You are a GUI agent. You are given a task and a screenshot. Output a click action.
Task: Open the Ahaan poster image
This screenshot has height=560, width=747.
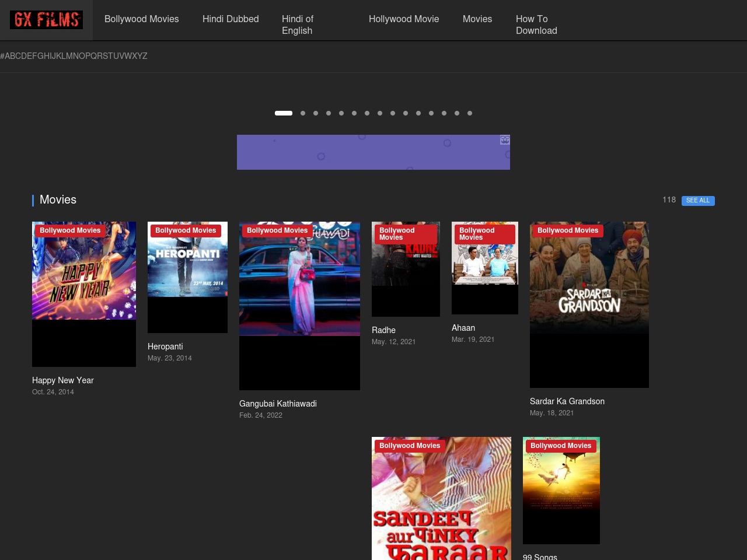point(485,268)
